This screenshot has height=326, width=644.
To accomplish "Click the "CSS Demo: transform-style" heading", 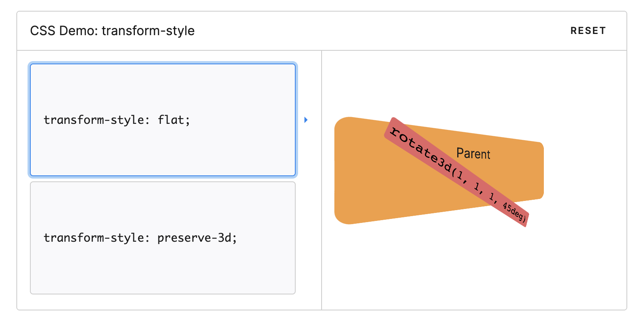I will click(x=112, y=31).
